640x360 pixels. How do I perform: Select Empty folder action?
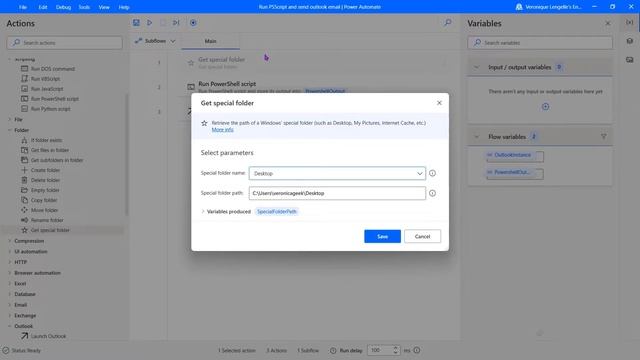[x=45, y=190]
